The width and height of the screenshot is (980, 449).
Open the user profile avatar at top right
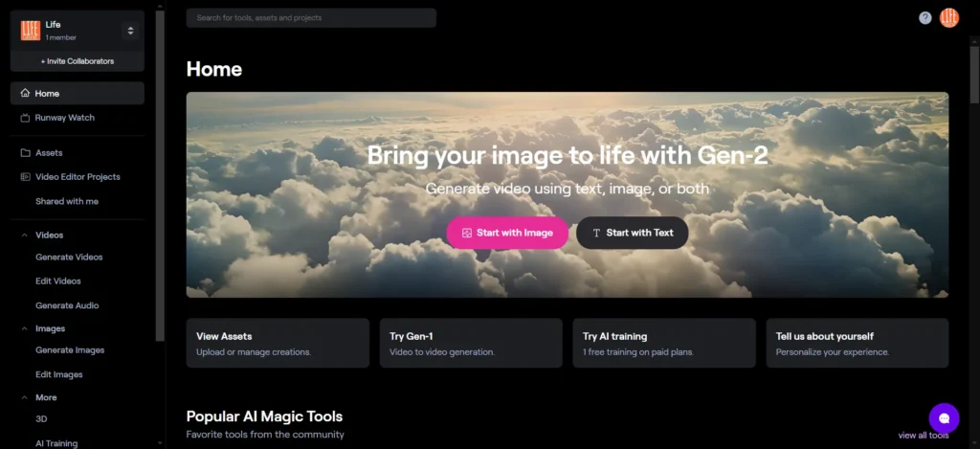pyautogui.click(x=948, y=18)
